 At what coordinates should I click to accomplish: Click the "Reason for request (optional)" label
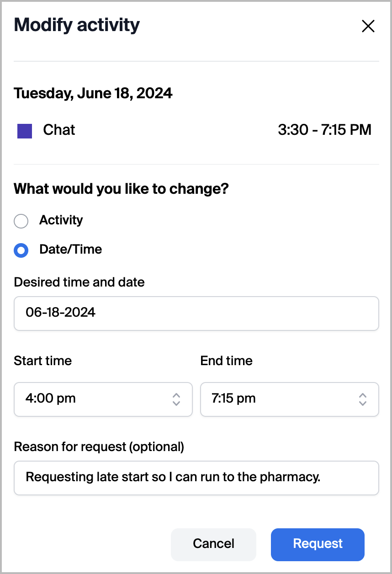coord(99,446)
